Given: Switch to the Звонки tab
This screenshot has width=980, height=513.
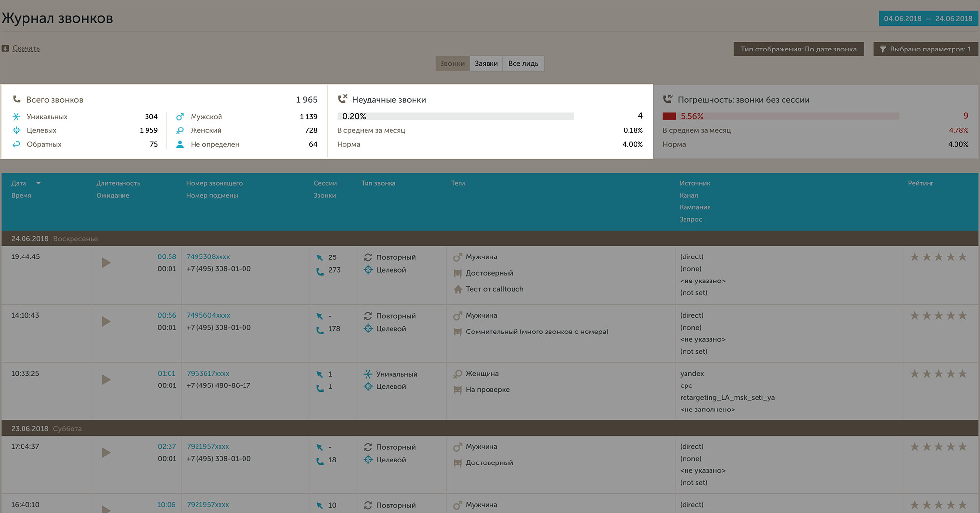Looking at the screenshot, I should click(x=452, y=63).
